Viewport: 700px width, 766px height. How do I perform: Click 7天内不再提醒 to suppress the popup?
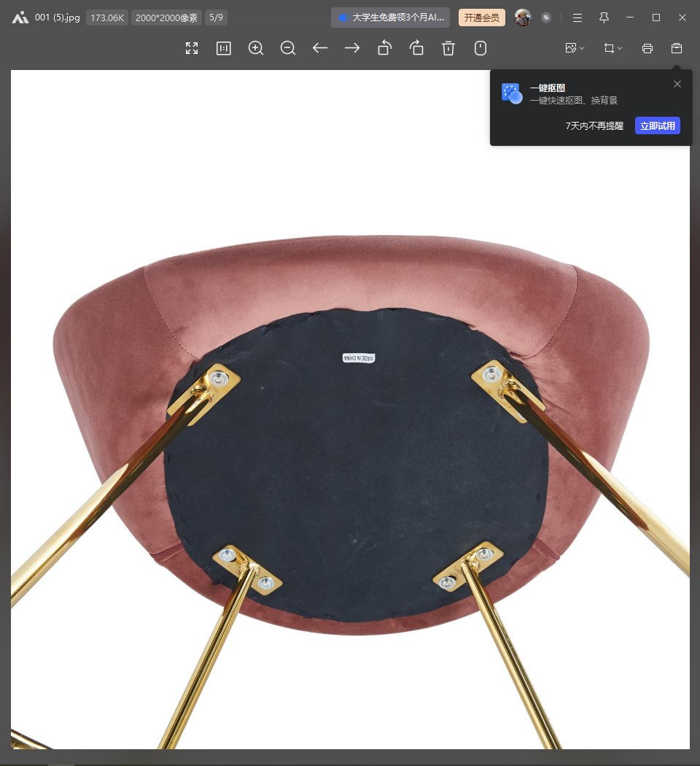[x=594, y=125]
